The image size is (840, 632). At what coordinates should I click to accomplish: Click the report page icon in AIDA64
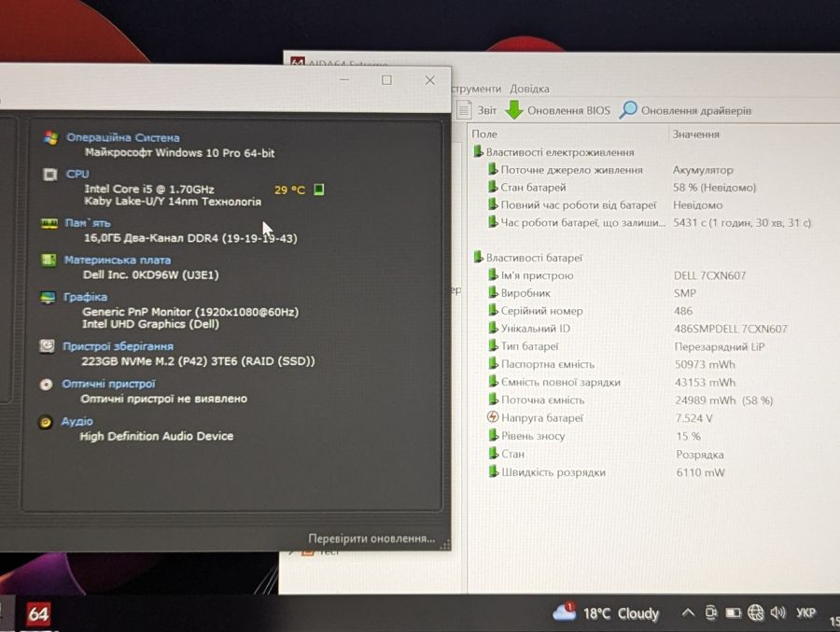[464, 110]
